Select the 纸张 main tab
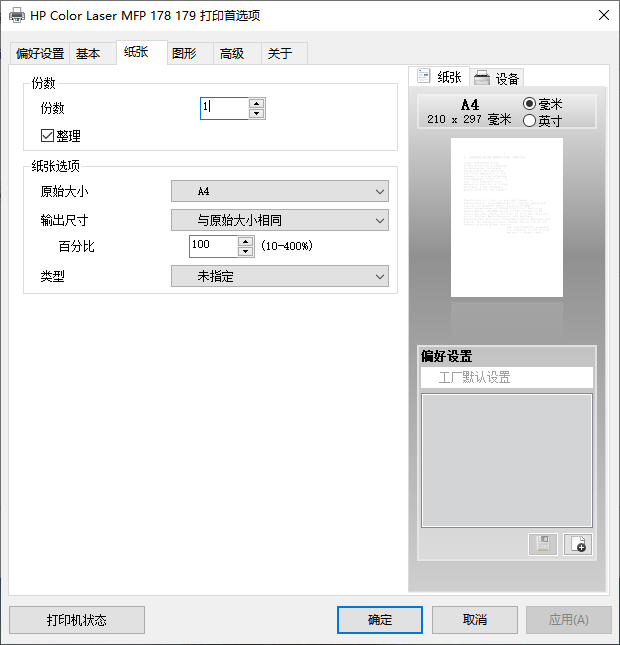The width and height of the screenshot is (620, 645). (x=142, y=52)
